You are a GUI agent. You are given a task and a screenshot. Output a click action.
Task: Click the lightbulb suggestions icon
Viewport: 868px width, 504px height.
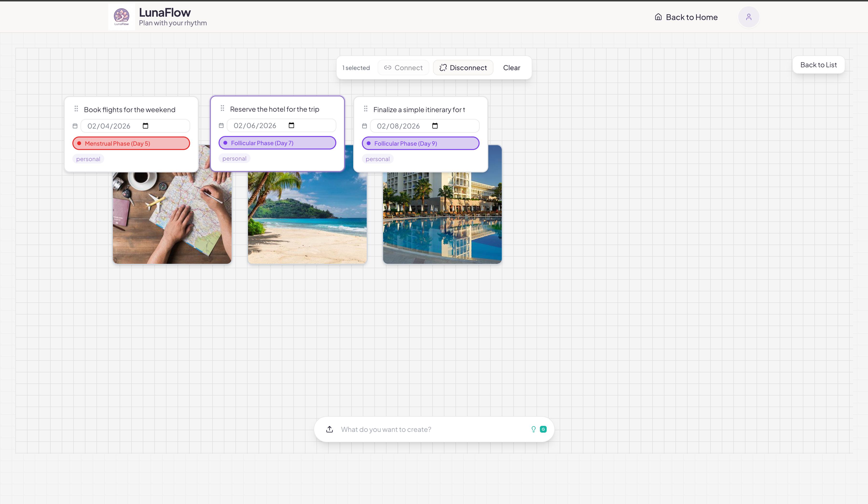[x=533, y=429]
